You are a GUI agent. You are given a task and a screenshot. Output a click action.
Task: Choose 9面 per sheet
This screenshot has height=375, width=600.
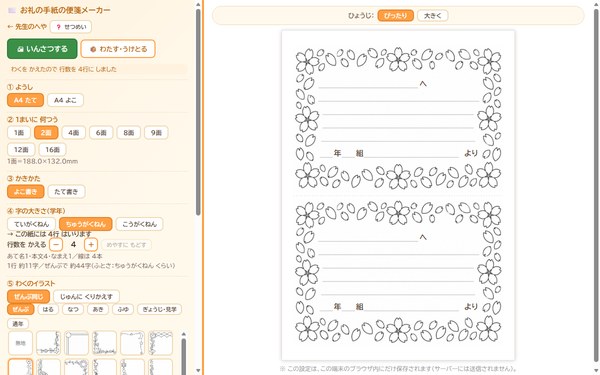point(156,133)
